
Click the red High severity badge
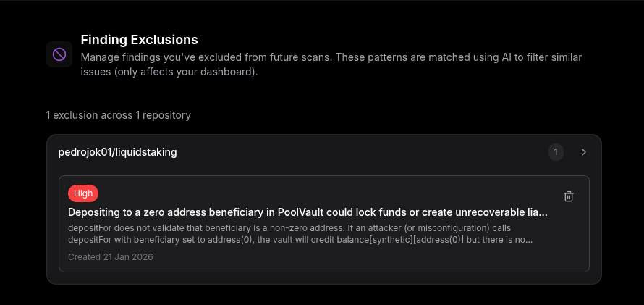click(83, 193)
